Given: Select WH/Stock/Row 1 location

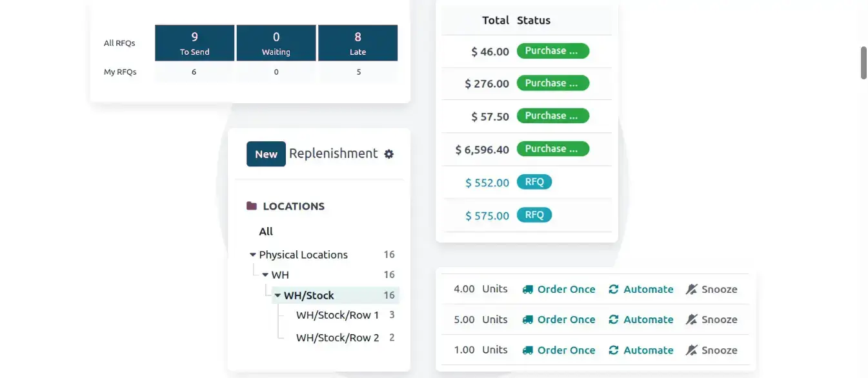Looking at the screenshot, I should 337,315.
